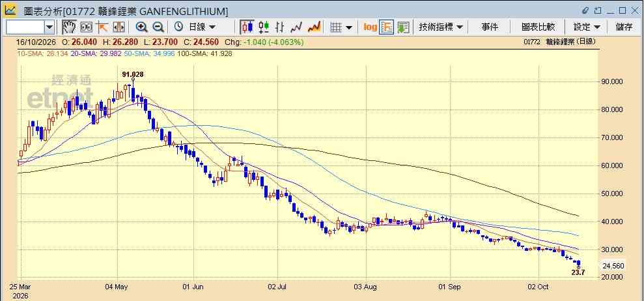Open the 技術指標 menu

(x=441, y=27)
